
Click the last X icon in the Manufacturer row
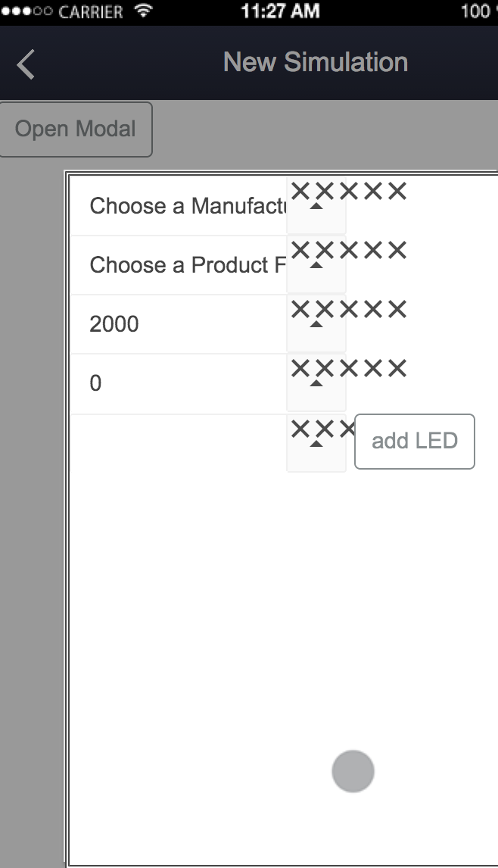[397, 191]
